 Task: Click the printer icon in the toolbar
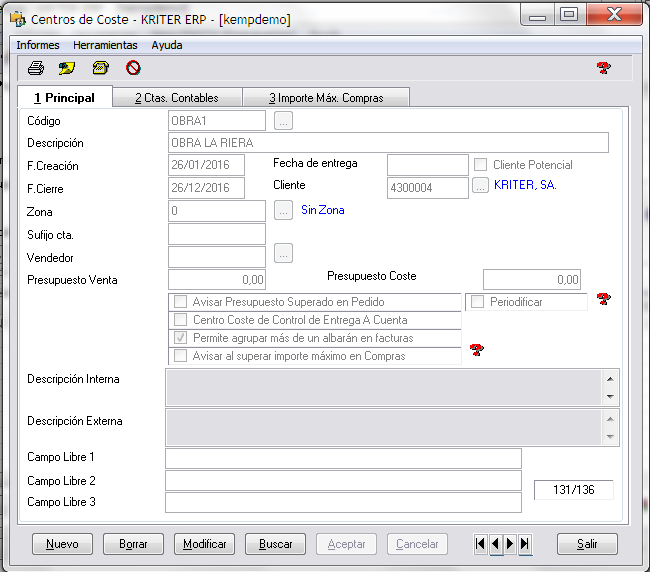[36, 68]
